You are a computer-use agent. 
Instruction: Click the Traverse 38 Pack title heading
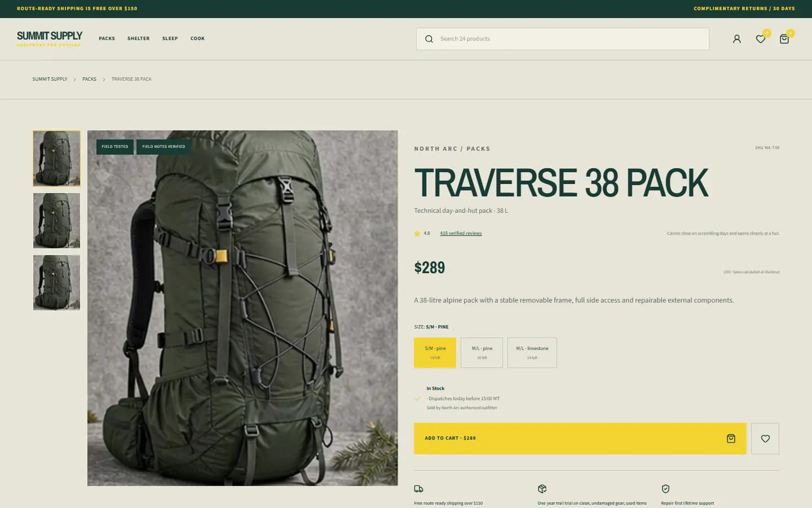click(561, 183)
